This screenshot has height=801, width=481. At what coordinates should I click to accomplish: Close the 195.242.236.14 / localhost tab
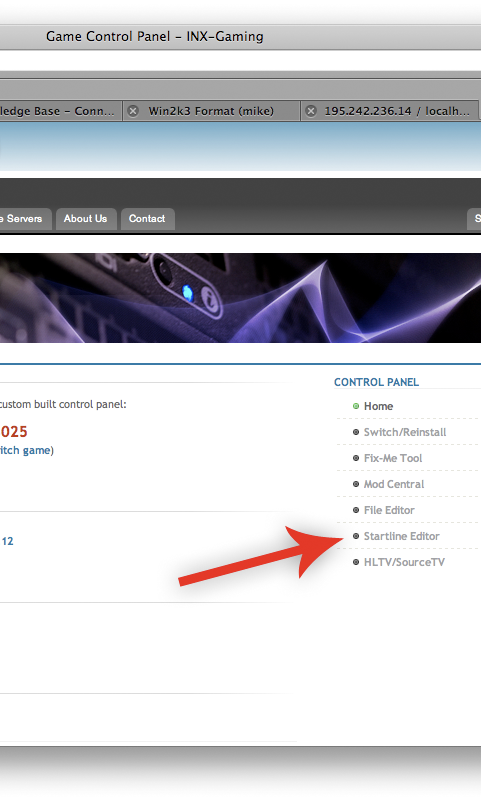[311, 111]
